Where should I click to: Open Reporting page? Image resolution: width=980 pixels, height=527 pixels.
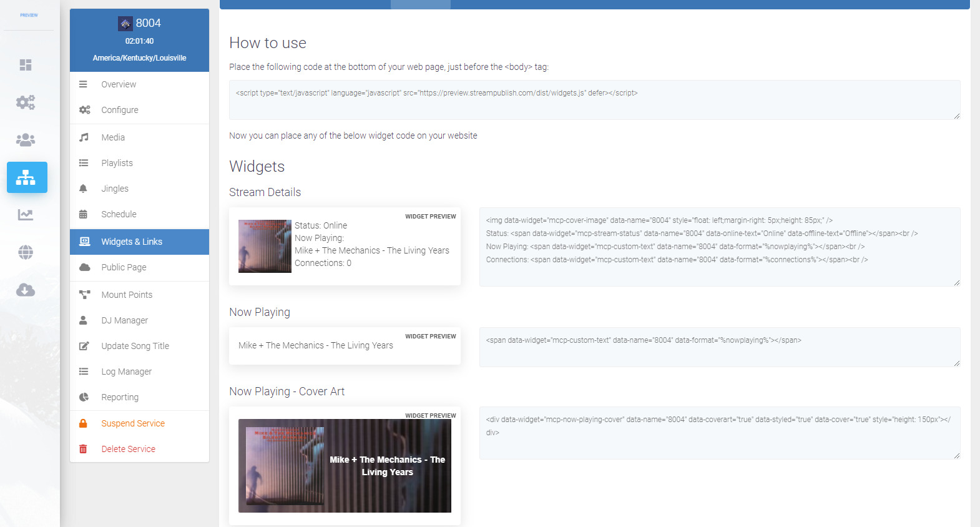[x=139, y=397]
